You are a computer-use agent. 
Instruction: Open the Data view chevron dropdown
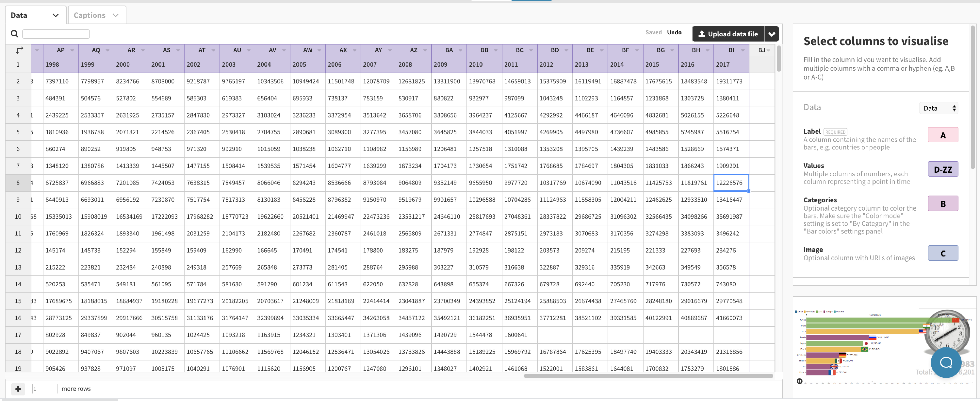coord(56,15)
